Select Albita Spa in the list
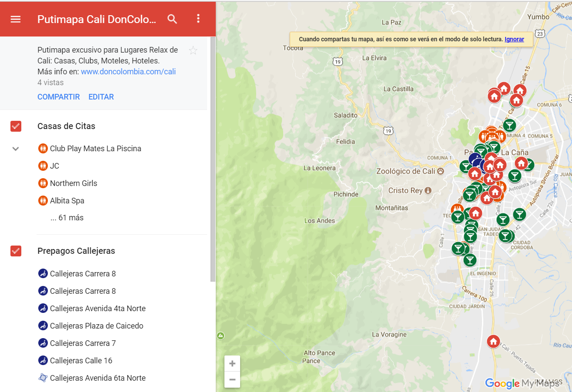 (67, 201)
